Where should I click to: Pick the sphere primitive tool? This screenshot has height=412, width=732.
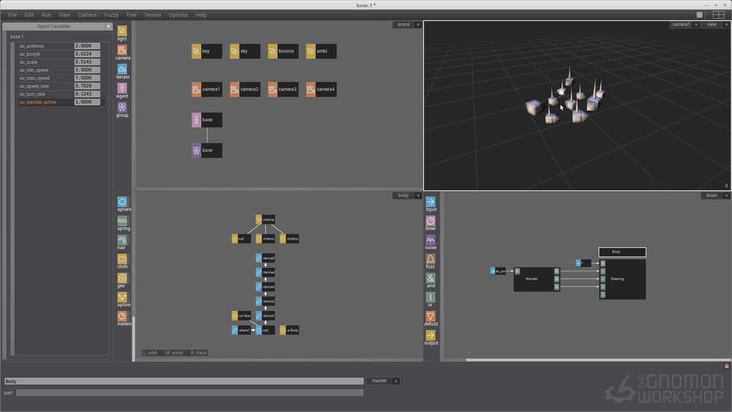coord(122,202)
